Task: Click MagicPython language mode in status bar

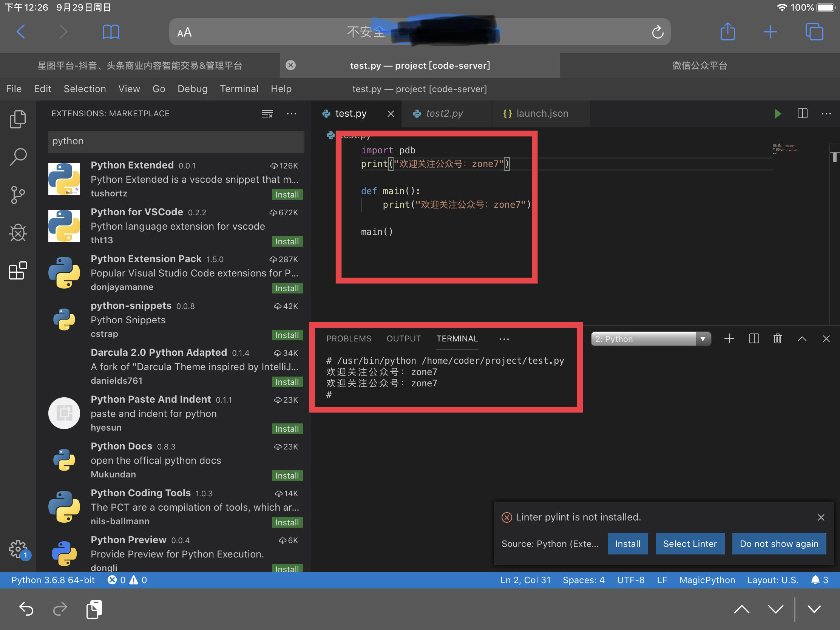Action: pos(707,580)
